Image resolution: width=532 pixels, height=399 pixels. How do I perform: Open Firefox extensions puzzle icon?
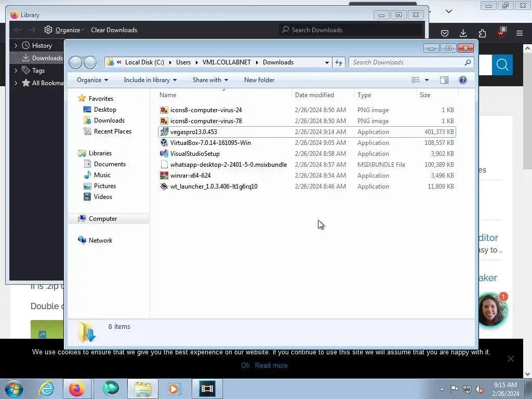(x=482, y=33)
